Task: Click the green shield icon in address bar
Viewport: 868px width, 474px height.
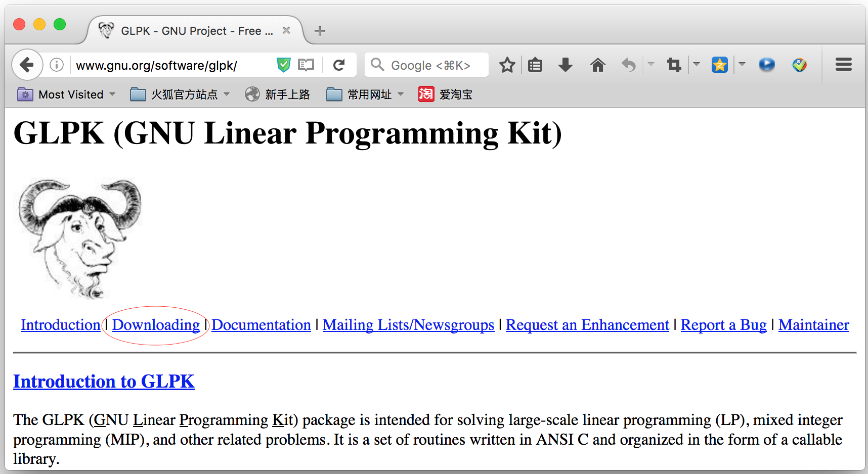Action: tap(284, 65)
